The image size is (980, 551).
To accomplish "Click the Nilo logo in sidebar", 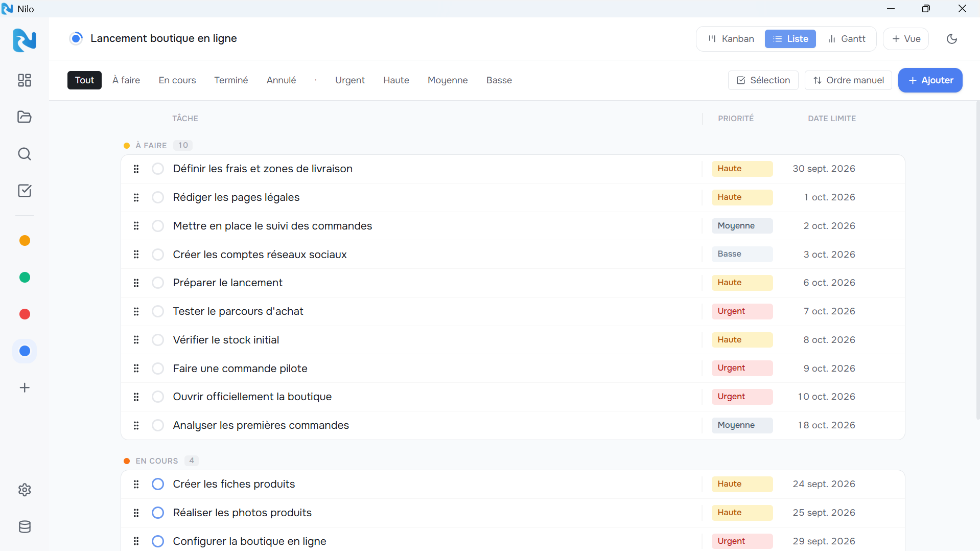I will (25, 40).
